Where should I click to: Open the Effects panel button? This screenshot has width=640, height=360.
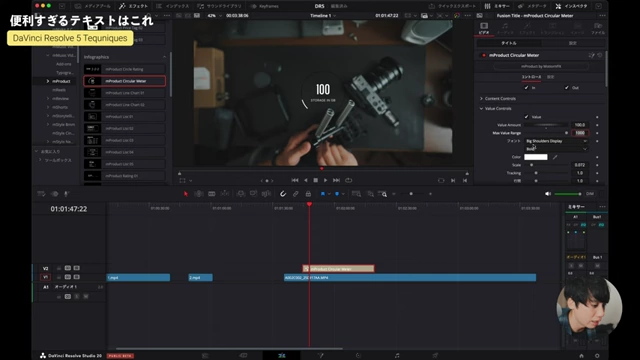tap(133, 6)
